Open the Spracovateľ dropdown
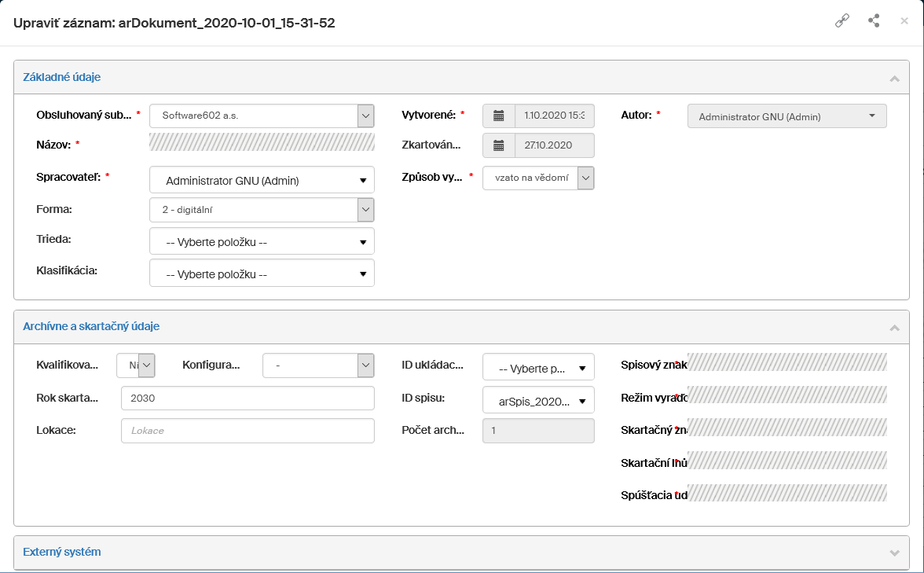The width and height of the screenshot is (924, 573). (x=262, y=181)
